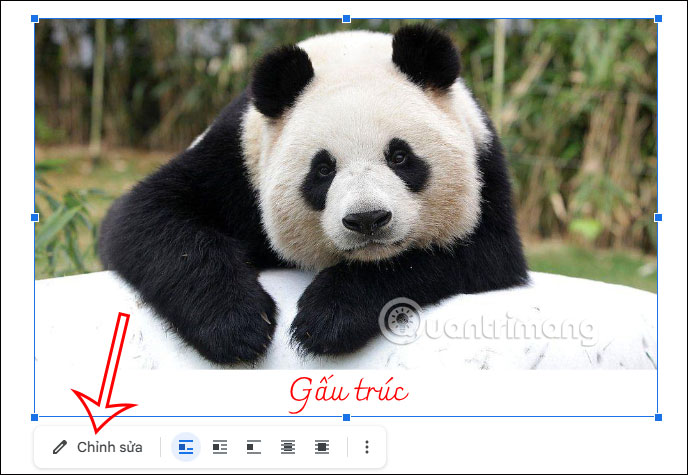The width and height of the screenshot is (688, 475).
Task: Click the Chỉnh sửa edit button
Action: 97,447
